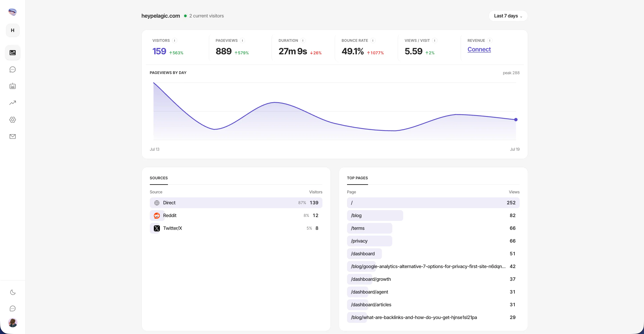
Task: Click the user avatar in sidebar
Action: click(13, 323)
